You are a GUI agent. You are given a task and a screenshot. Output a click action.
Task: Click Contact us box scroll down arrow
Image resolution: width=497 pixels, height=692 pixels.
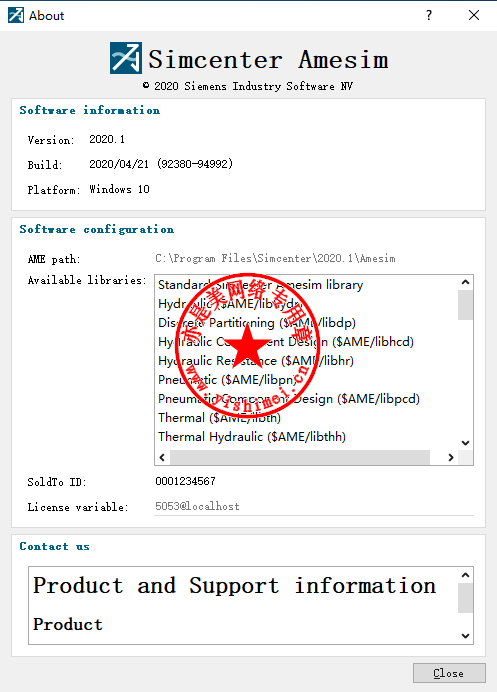pyautogui.click(x=465, y=636)
